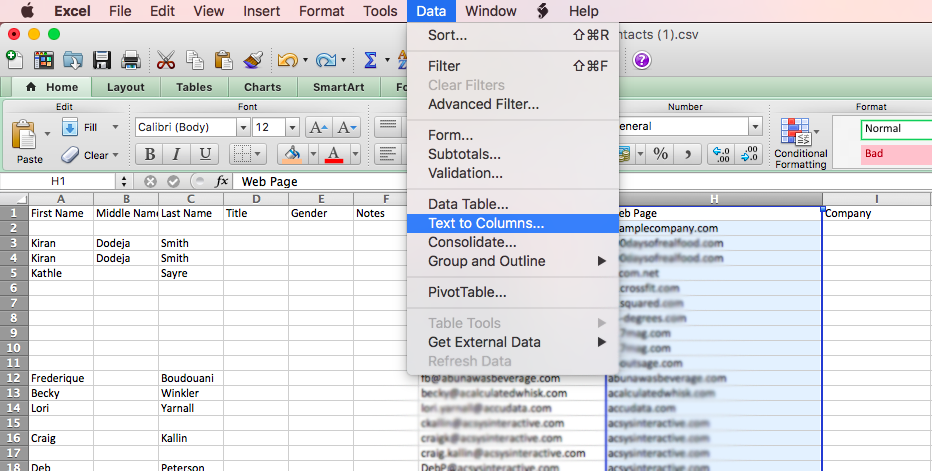Click the Fill down icon
The image size is (932, 471).
(x=70, y=127)
